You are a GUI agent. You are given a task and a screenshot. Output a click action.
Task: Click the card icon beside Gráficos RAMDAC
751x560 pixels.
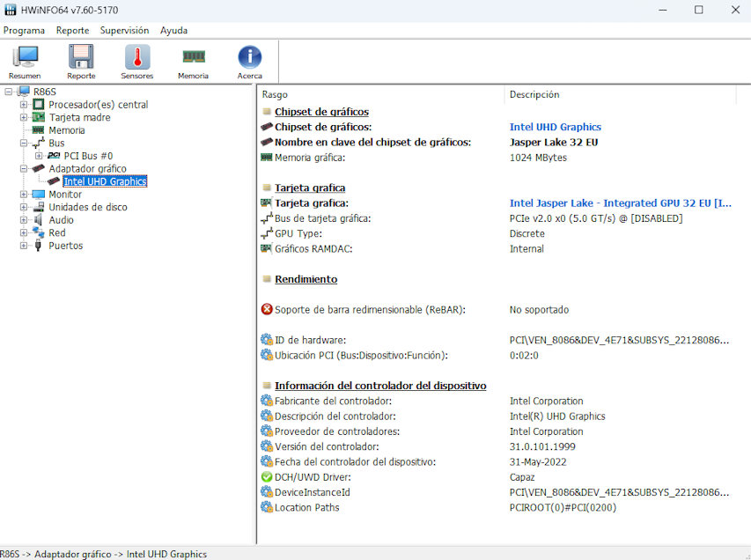(x=266, y=248)
